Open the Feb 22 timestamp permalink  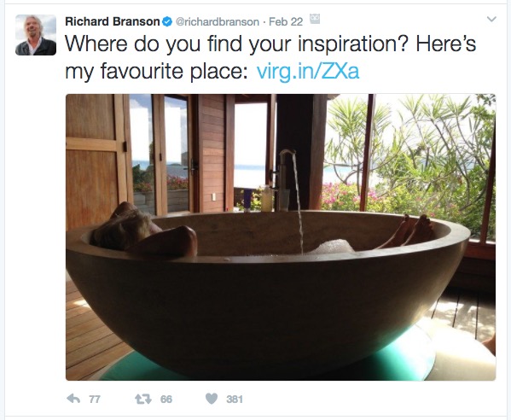tap(286, 22)
